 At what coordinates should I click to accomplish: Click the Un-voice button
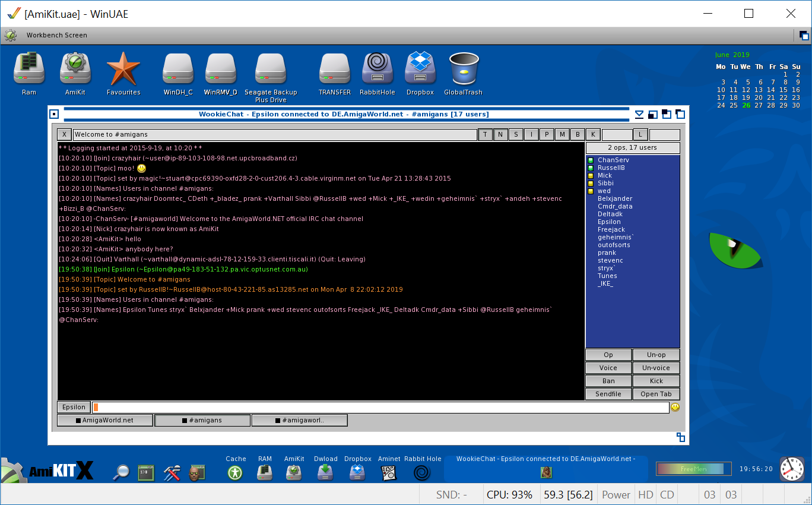coord(656,368)
